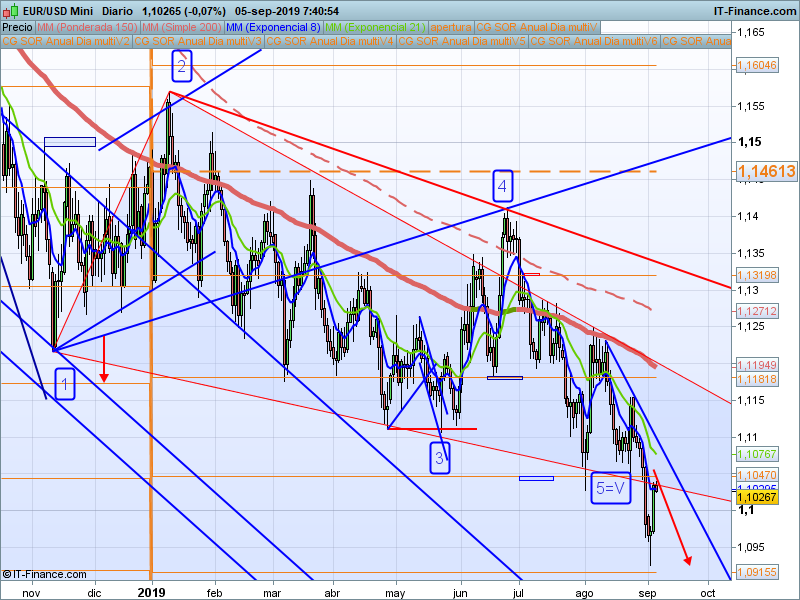The width and height of the screenshot is (800, 600).
Task: Click the 1,095 price axis value
Action: click(751, 547)
